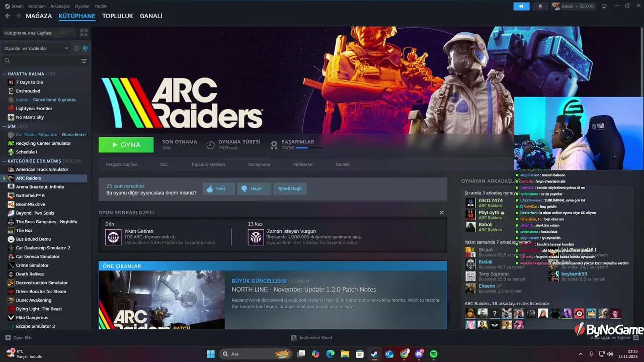The image size is (644, 362).
Task: Toggle sort by recent activity clock
Action: pyautogui.click(x=76, y=48)
